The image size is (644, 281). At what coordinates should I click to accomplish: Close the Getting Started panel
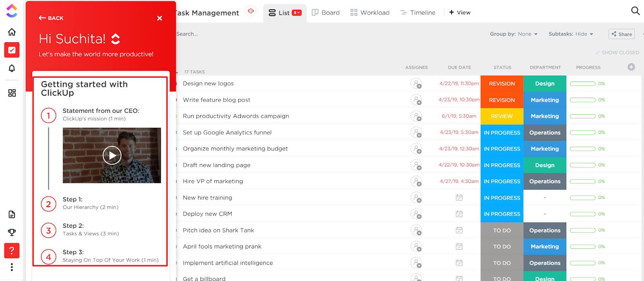pos(159,18)
